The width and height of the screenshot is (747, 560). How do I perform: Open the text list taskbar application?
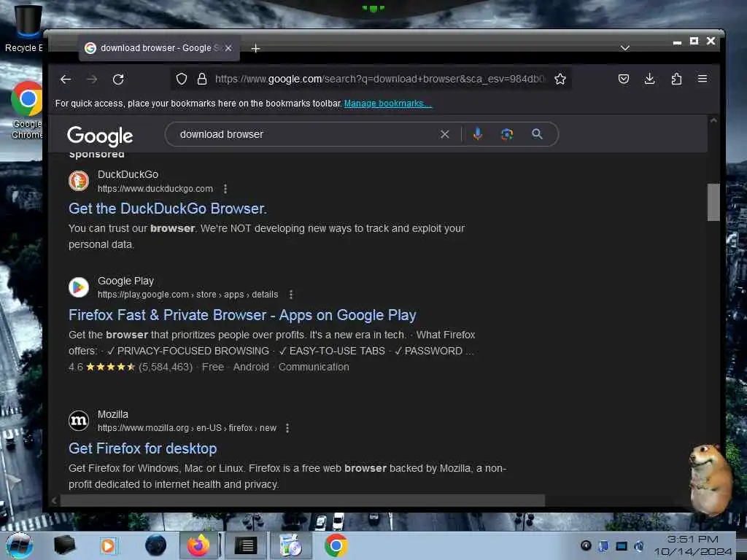pos(246,545)
